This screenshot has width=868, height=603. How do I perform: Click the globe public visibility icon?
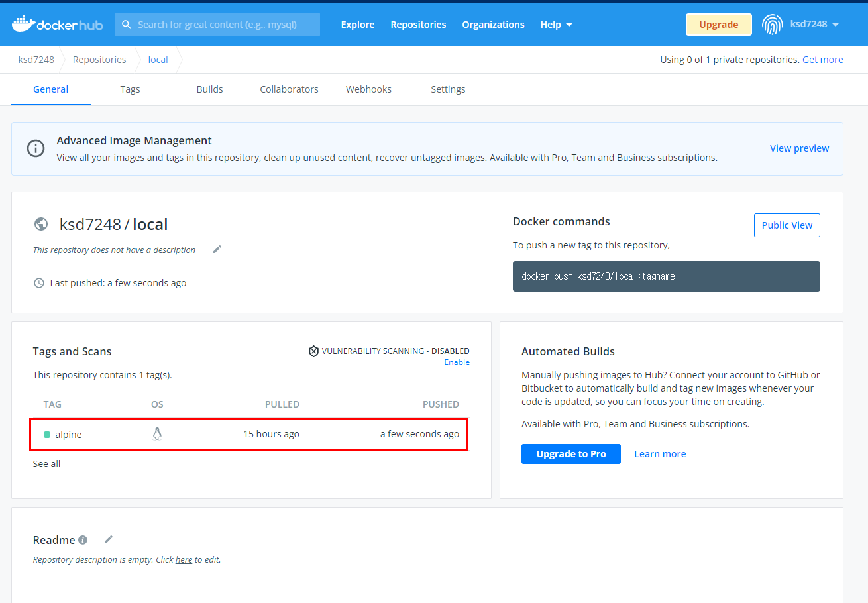[x=41, y=224]
